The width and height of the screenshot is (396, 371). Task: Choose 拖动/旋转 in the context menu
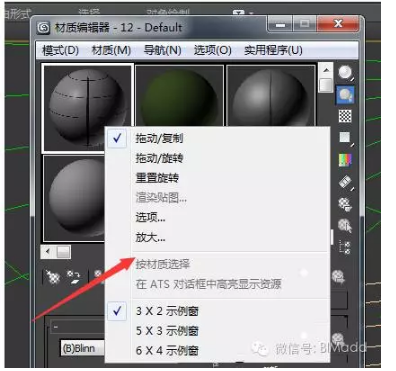click(x=159, y=158)
